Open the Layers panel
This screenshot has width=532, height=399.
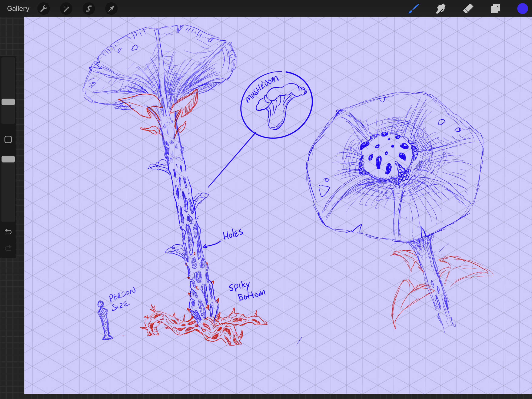[x=495, y=9]
